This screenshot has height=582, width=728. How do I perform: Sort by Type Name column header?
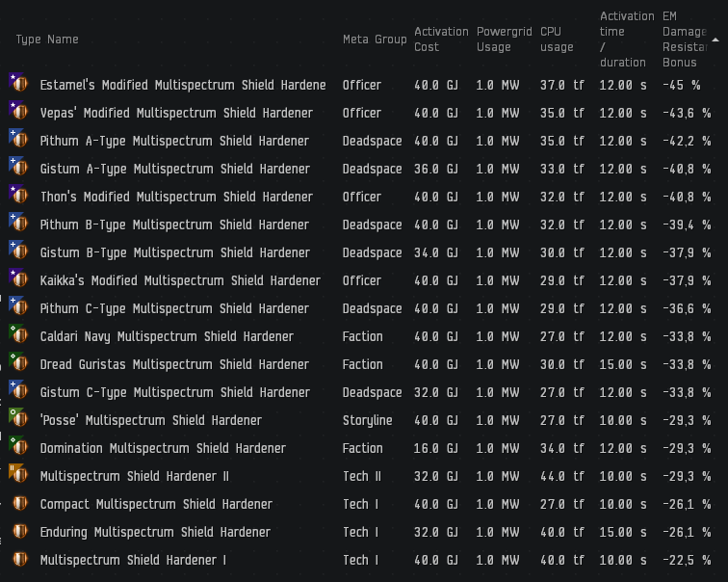[x=47, y=40]
